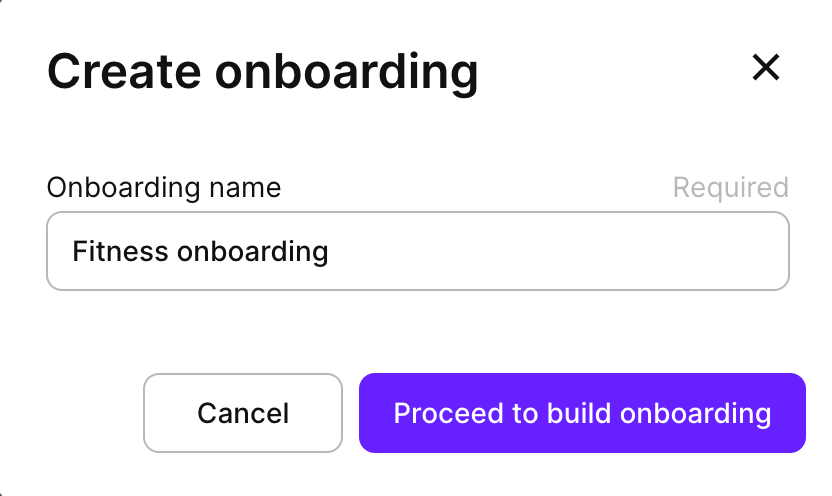Click the word 'onboarding' inside the textbox
The image size is (832, 496).
tap(253, 253)
